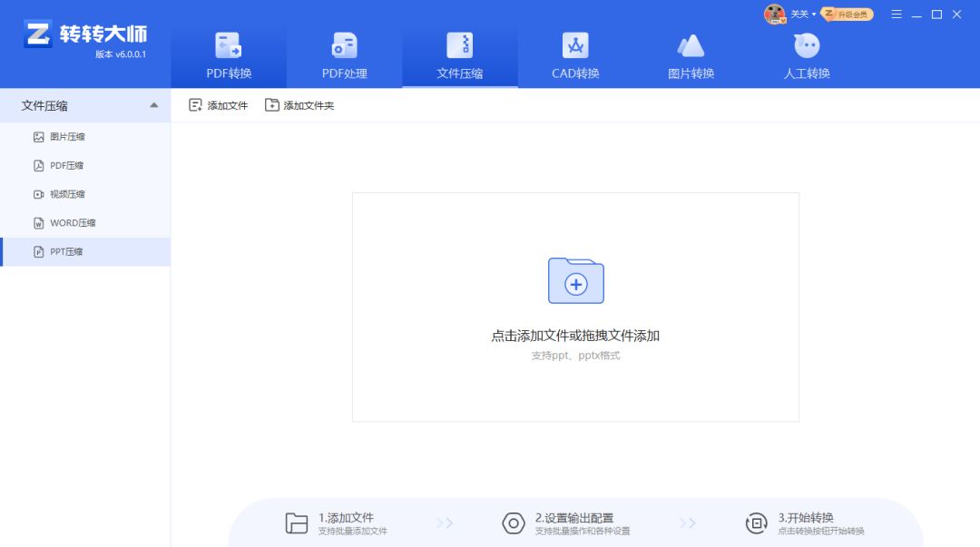Click the 添加文件 toolbar icon
The width and height of the screenshot is (980, 547).
click(194, 104)
